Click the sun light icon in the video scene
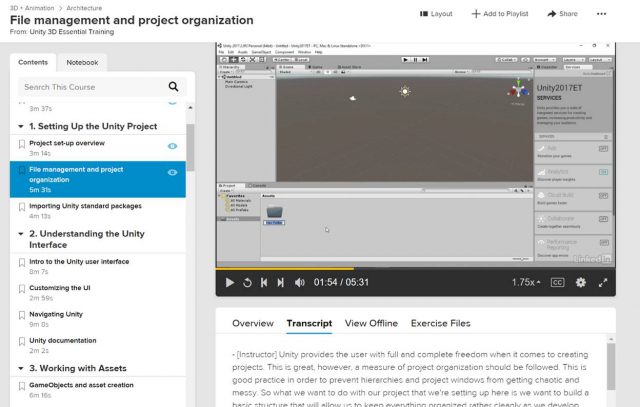Screen dimensions: 640x407 [405, 91]
